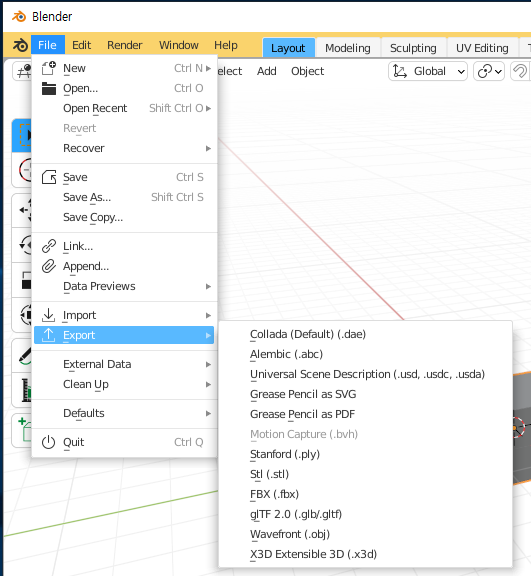
Task: Export as Alembic (.abc)
Action: (x=365, y=354)
